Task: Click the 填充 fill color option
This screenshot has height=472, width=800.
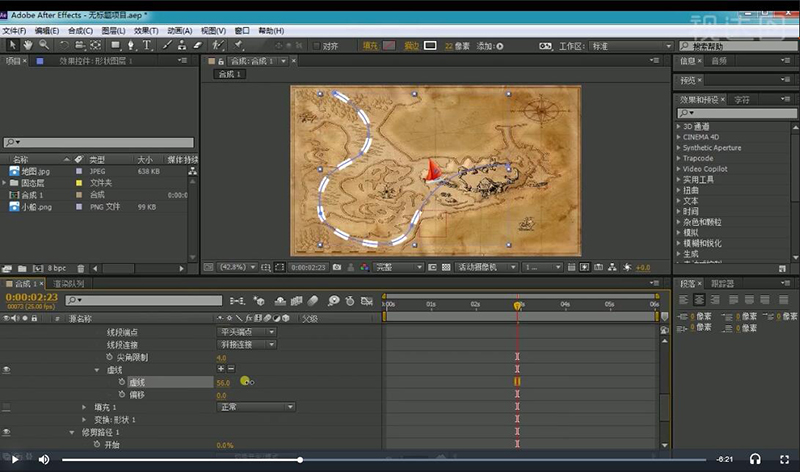Action: (x=369, y=45)
